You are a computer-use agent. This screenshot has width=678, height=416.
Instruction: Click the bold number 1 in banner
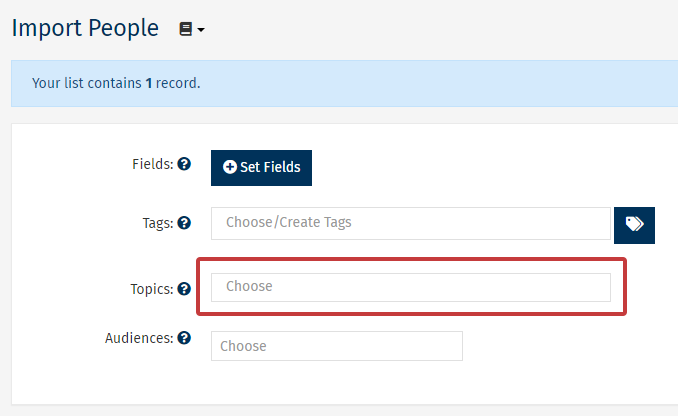[149, 83]
